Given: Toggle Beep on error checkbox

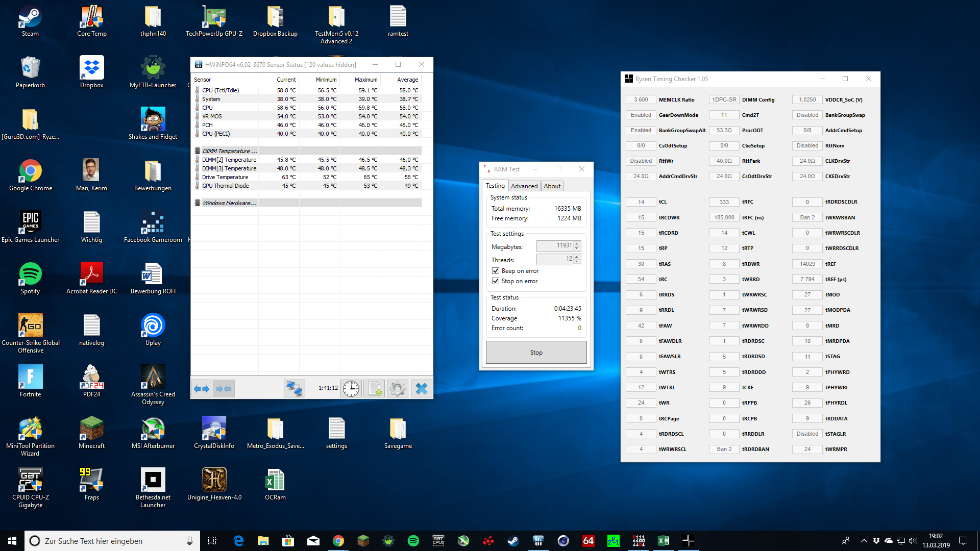Looking at the screenshot, I should point(496,271).
